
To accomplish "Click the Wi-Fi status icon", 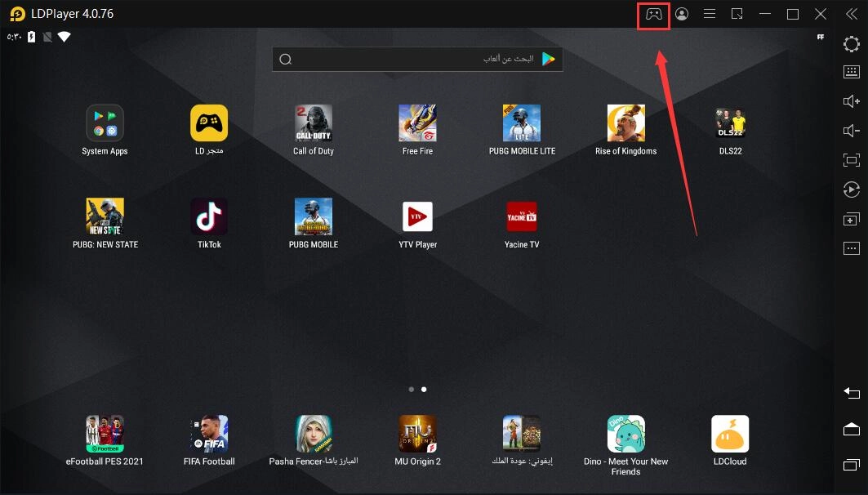I will 65,37.
